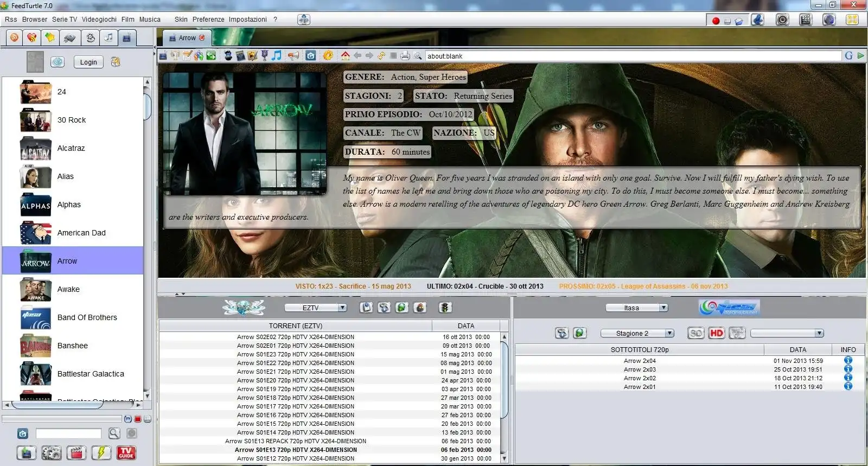
Task: Open the Stagione 2 dropdown
Action: (x=637, y=333)
